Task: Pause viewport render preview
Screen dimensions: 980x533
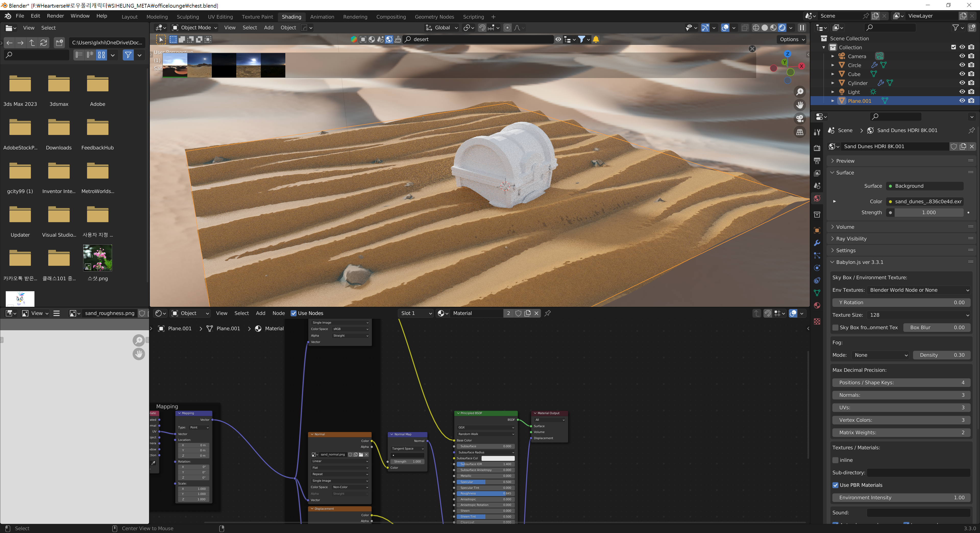Action: (802, 28)
